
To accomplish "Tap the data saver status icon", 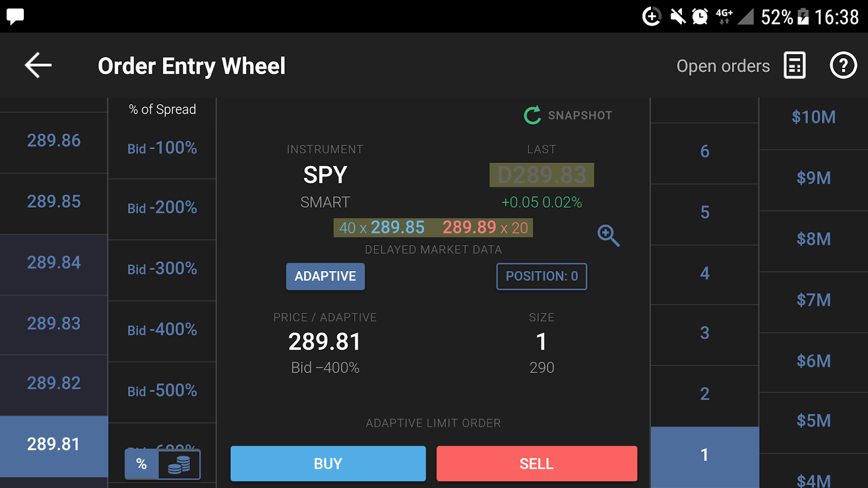I will [652, 17].
